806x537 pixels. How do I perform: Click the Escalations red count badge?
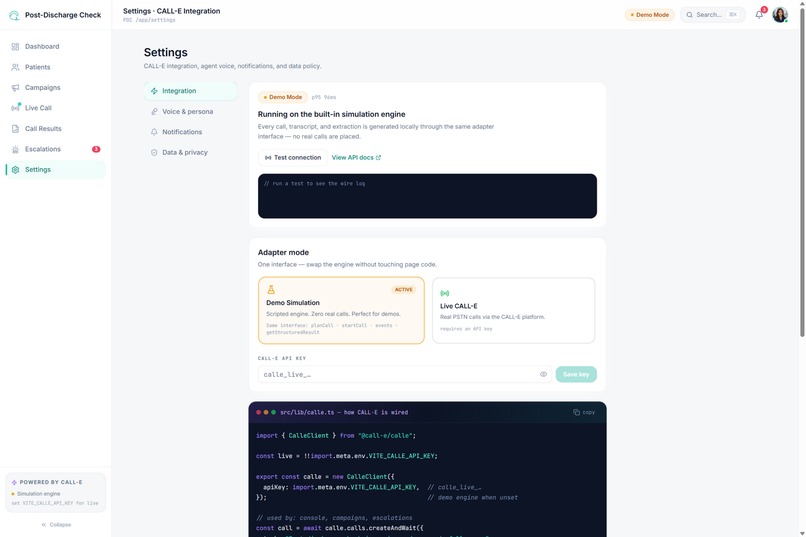[x=96, y=149]
